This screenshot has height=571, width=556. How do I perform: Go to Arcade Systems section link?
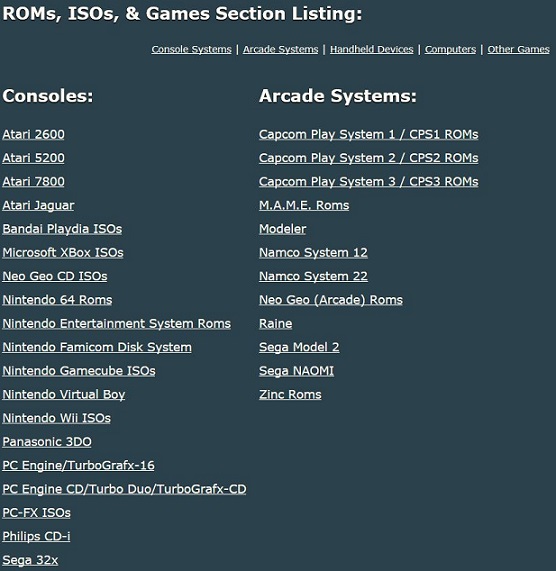click(x=280, y=49)
